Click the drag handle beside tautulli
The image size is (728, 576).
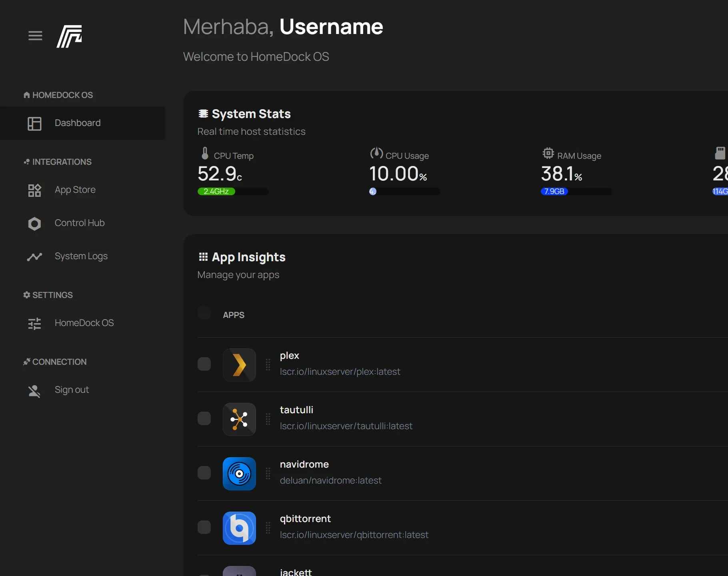pyautogui.click(x=268, y=419)
